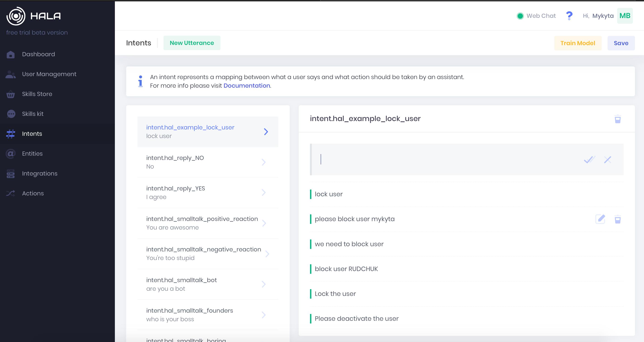Click the HALA logo icon

16,16
